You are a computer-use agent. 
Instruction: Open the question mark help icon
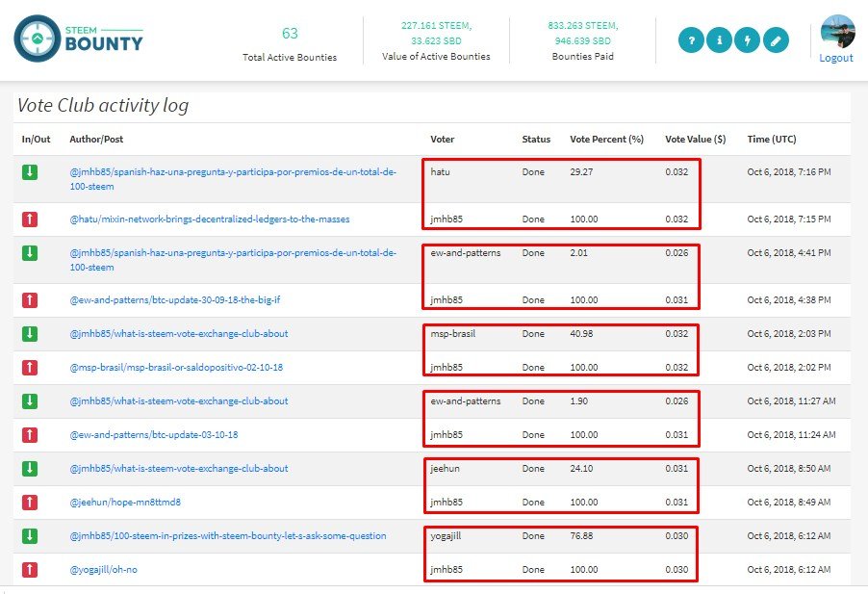click(691, 40)
